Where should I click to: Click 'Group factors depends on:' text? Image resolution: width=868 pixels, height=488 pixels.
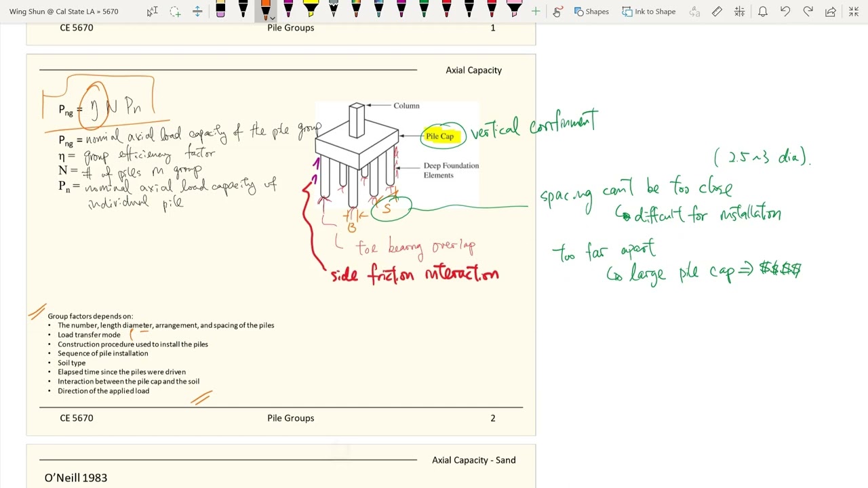[x=90, y=316]
